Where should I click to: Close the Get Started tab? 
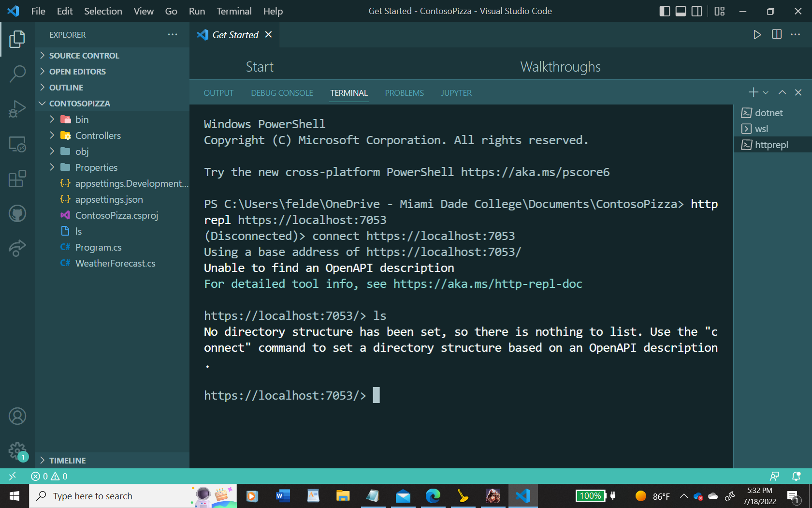(269, 35)
